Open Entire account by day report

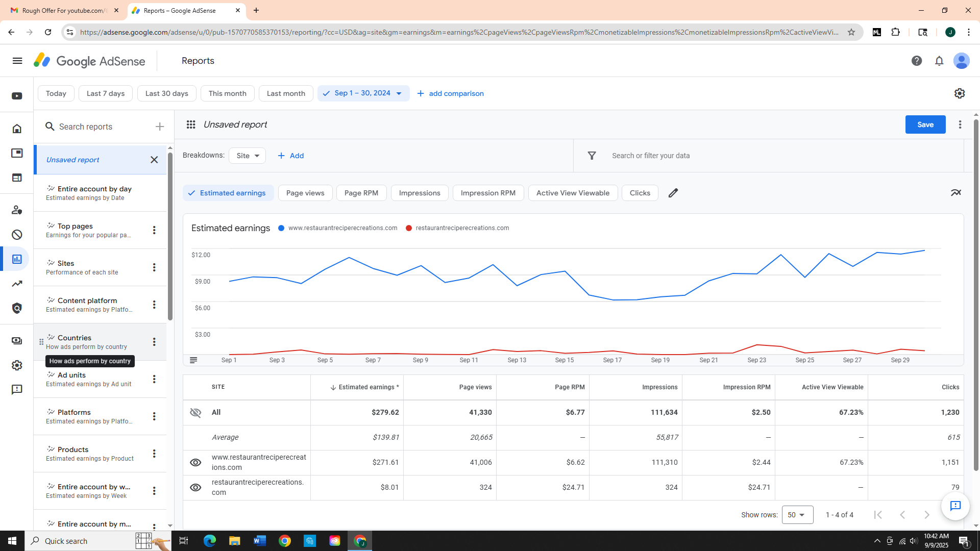[100, 193]
